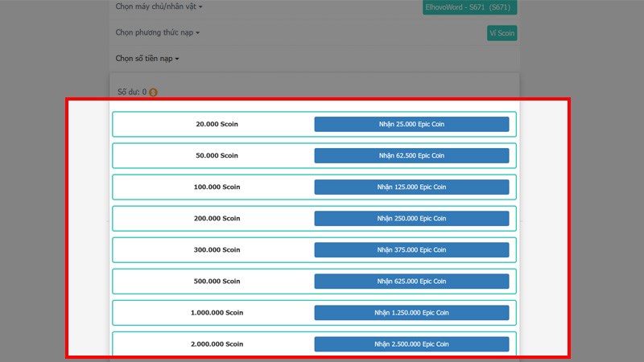Select the 200.000 Scoin amount text
This screenshot has height=362, width=644.
click(x=217, y=218)
